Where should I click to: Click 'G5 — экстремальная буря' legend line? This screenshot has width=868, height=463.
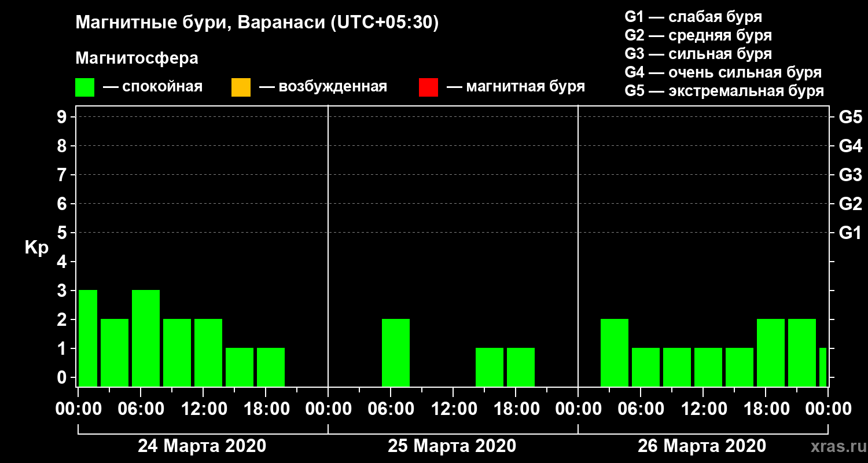coord(724,91)
